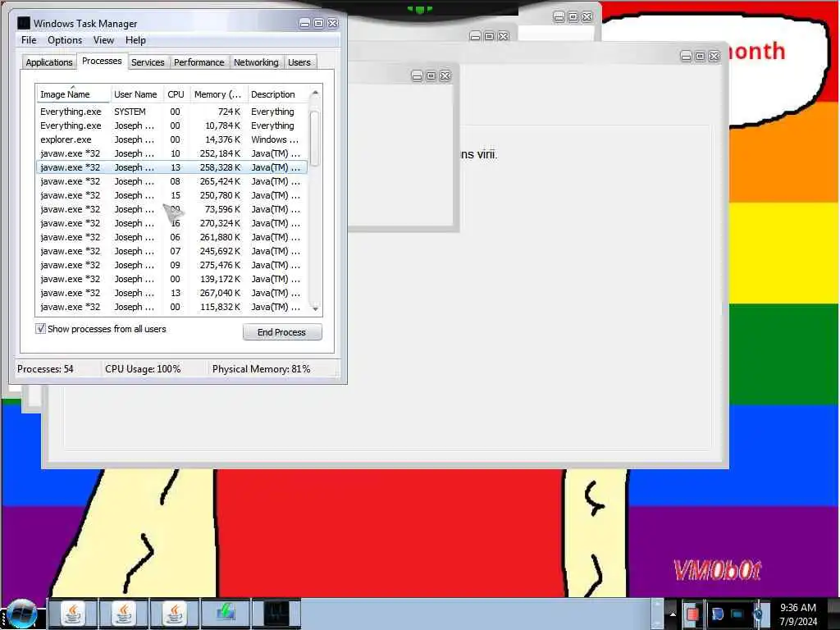This screenshot has height=630, width=840.
Task: Go to the Performance tab
Action: [199, 62]
